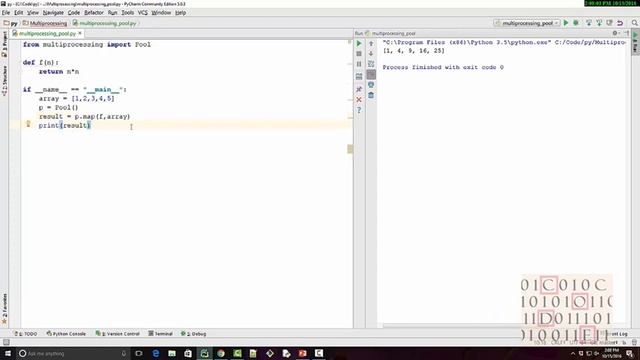Click the down arrow in the Run panel

click(x=371, y=53)
